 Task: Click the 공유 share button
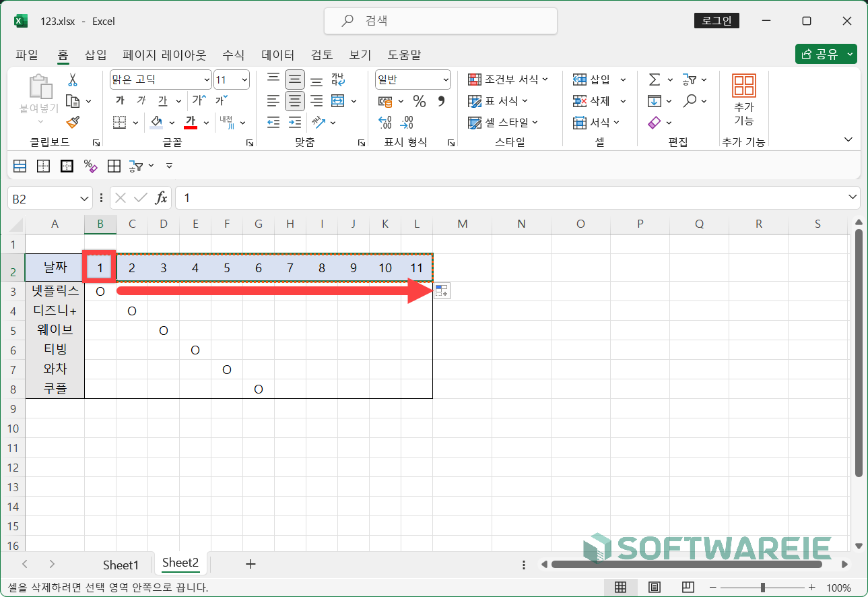826,55
